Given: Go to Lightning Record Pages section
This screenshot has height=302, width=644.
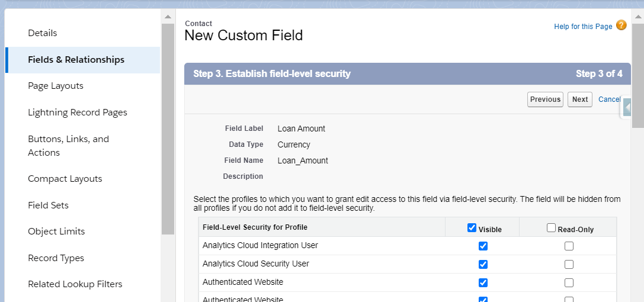Looking at the screenshot, I should (x=78, y=113).
